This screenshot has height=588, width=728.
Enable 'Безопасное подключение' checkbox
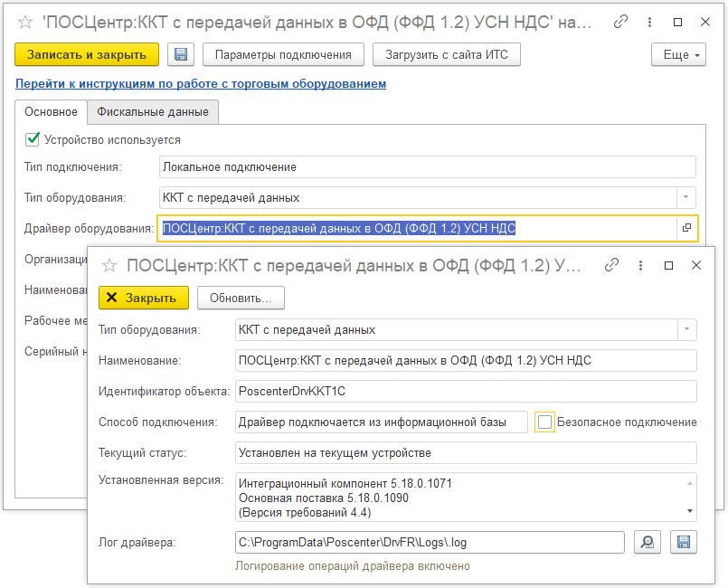pyautogui.click(x=544, y=422)
